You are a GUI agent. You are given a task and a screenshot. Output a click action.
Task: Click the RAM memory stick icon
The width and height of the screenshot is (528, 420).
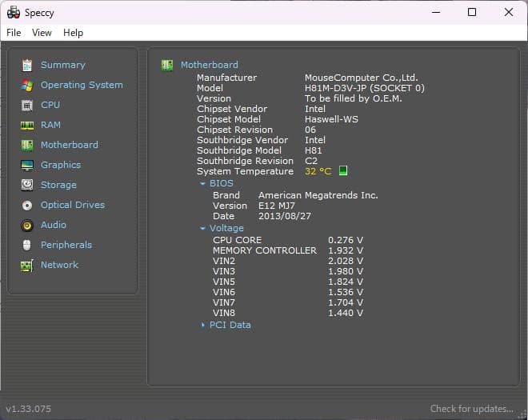tap(27, 126)
